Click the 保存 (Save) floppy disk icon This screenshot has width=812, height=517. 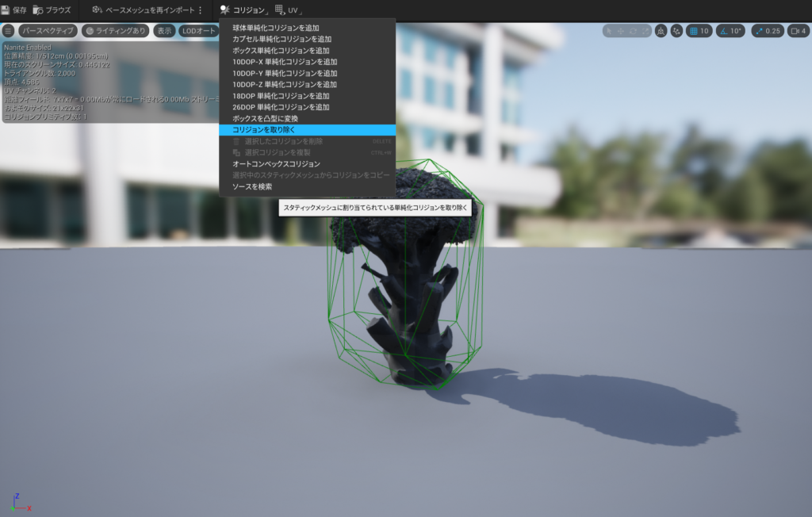6,10
